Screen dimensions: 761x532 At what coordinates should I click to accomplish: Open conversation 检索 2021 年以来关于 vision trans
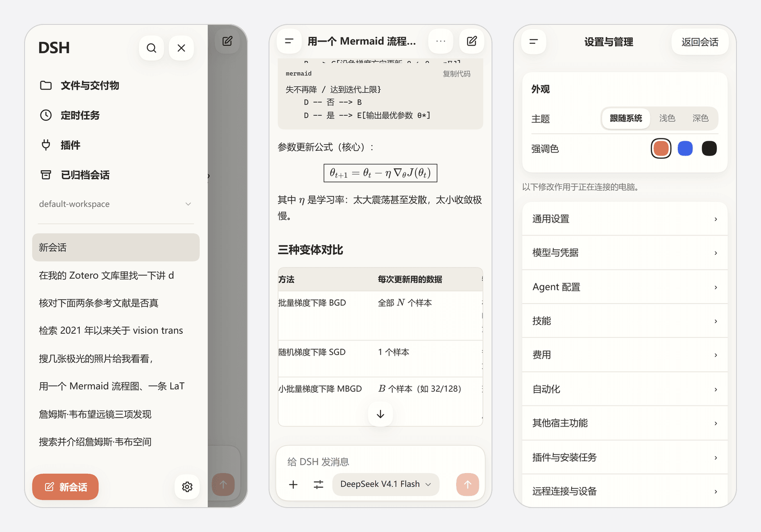(116, 330)
